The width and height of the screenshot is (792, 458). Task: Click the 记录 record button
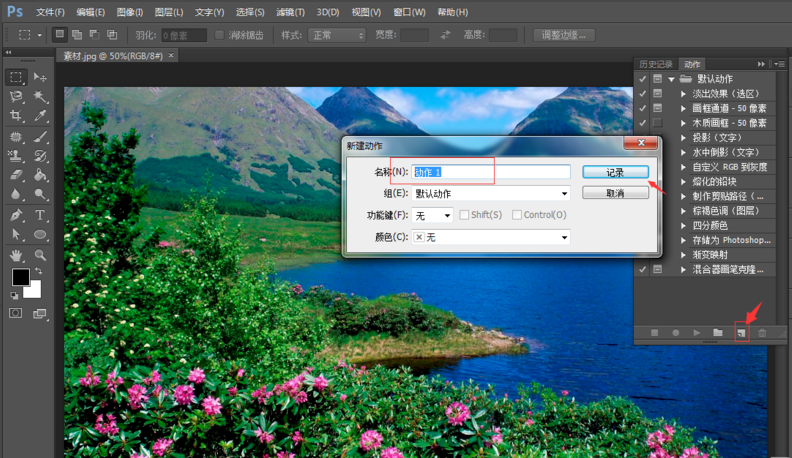(615, 172)
